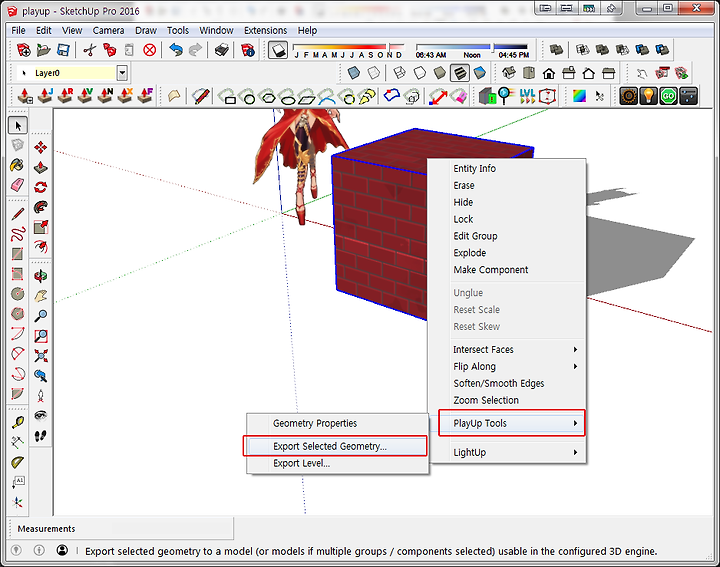Viewport: 720px width, 567px height.
Task: Select the Pie tool in left toolbar
Action: (x=17, y=393)
